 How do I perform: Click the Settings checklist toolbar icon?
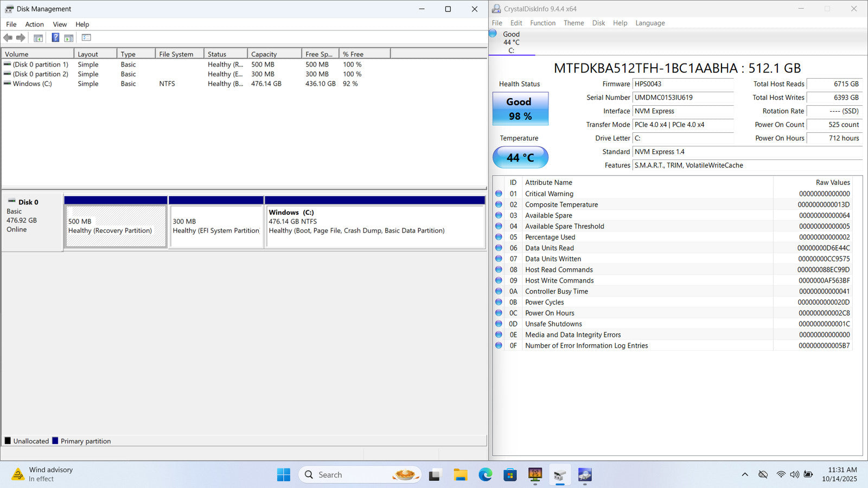tap(86, 38)
